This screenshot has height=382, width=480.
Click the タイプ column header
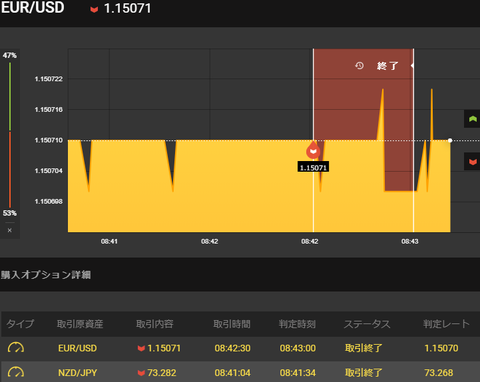coord(20,324)
